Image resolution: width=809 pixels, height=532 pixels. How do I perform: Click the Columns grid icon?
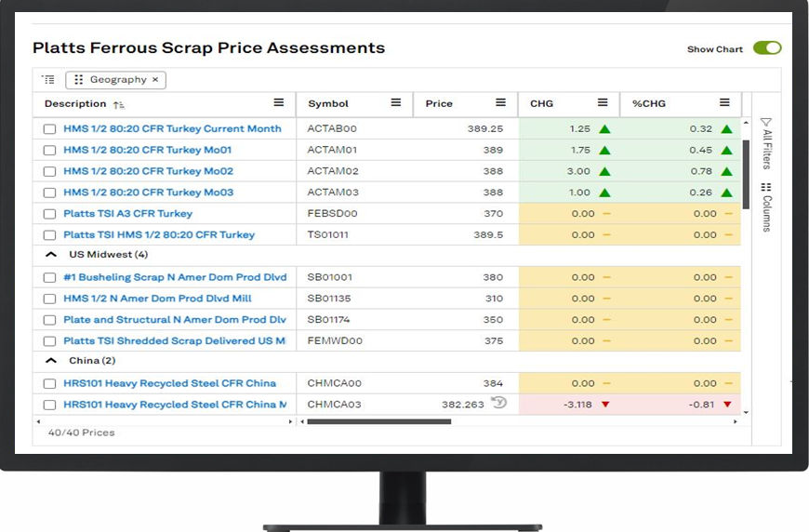tap(766, 187)
